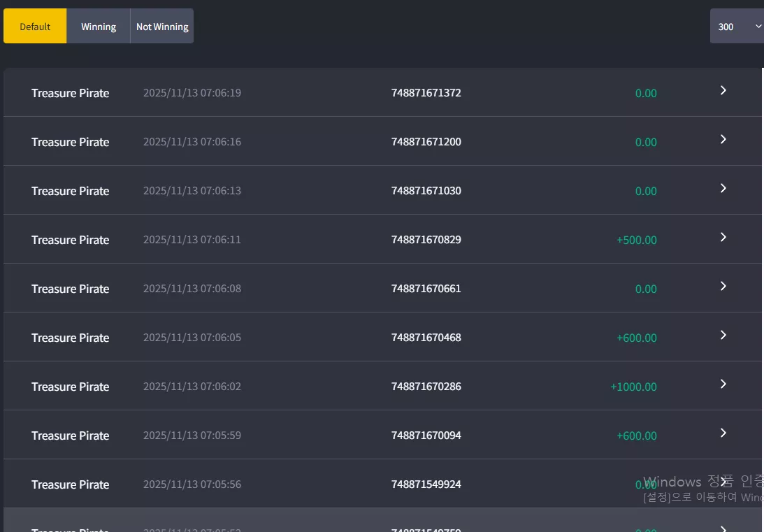Expand the 07:06:13 Treasure Pirate entry arrow
Image resolution: width=764 pixels, height=532 pixels.
coord(723,188)
